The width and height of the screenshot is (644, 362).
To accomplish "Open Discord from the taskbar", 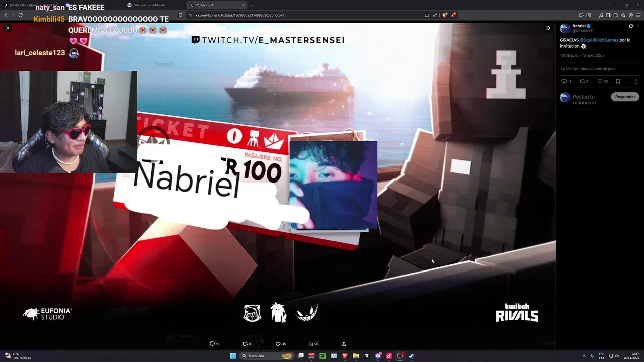I will pyautogui.click(x=378, y=356).
